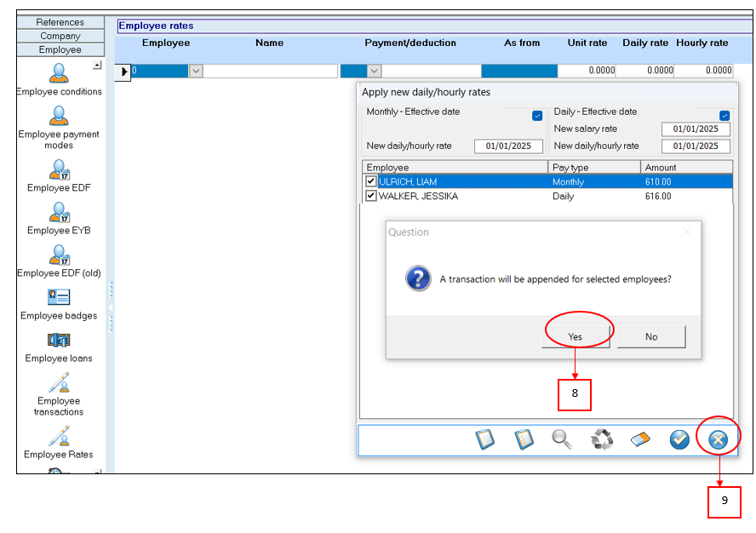Click the Daily New salary rate date field
This screenshot has width=756, height=533.
click(x=696, y=129)
